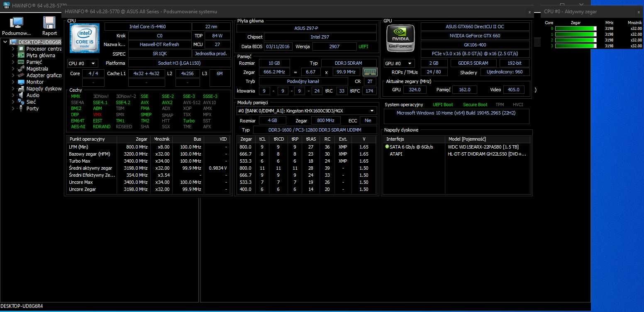
Task: Expand the Adapter graficzny tree node
Action: [13, 75]
